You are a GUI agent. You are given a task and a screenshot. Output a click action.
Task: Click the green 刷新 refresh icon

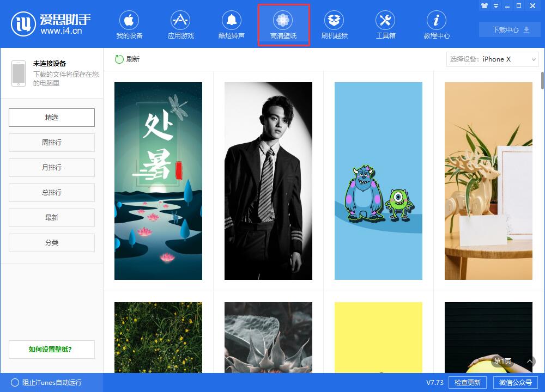point(119,59)
